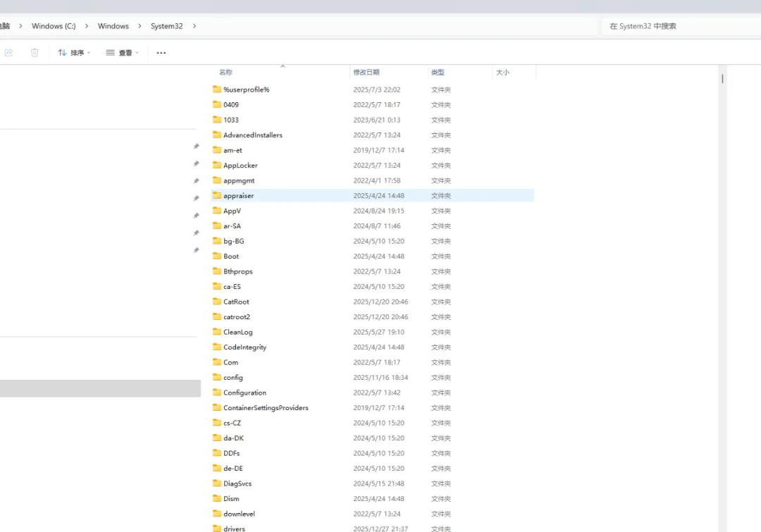Select the %userprofile% folder icon
The image size is (761, 532).
point(217,89)
